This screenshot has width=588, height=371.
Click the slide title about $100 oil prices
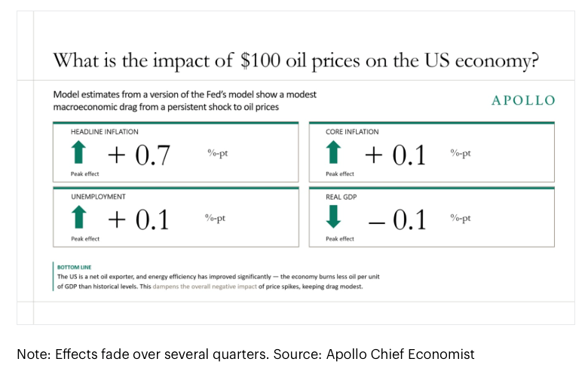(x=296, y=60)
